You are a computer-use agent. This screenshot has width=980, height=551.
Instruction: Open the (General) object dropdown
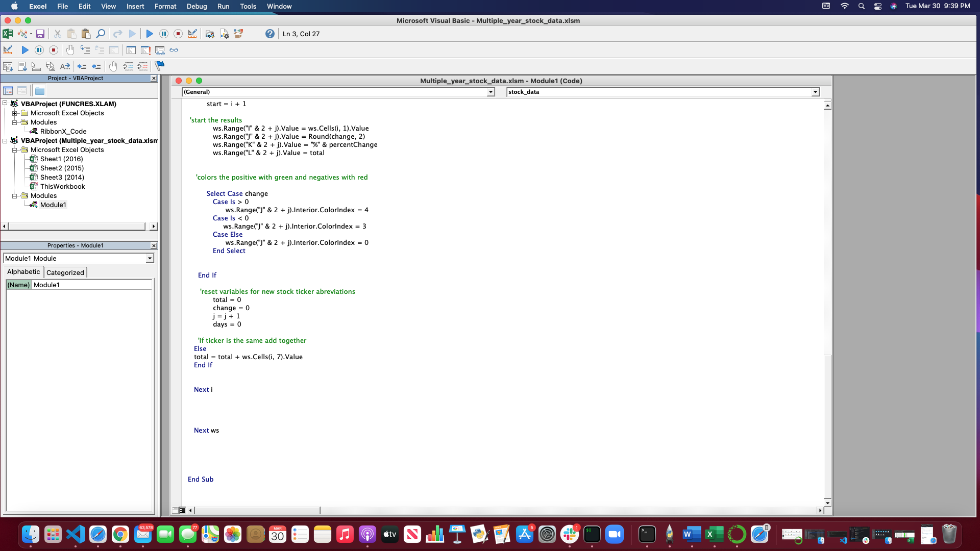[491, 92]
